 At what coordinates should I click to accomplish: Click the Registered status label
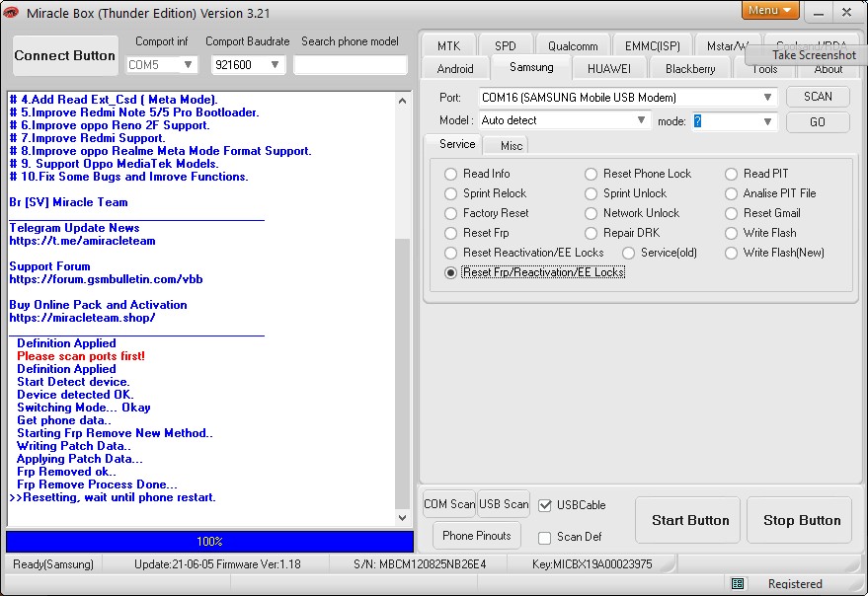click(x=795, y=584)
